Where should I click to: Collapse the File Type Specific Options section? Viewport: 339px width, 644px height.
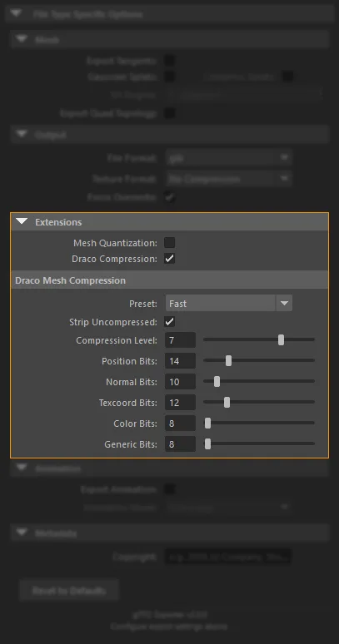(16, 13)
